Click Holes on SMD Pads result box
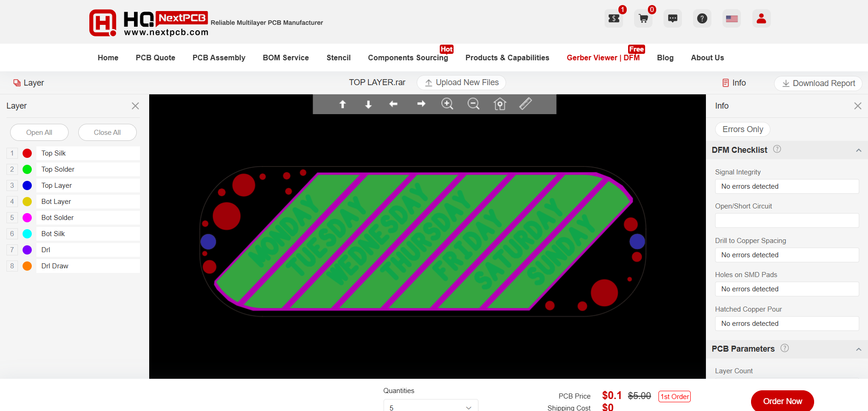 tap(787, 289)
